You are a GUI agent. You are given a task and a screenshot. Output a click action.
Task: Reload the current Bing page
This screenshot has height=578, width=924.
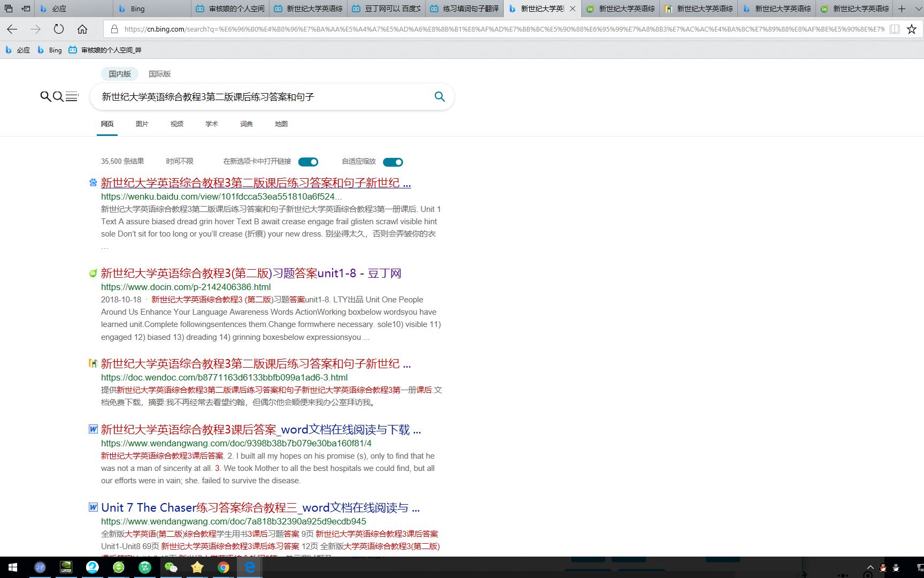[x=59, y=29]
